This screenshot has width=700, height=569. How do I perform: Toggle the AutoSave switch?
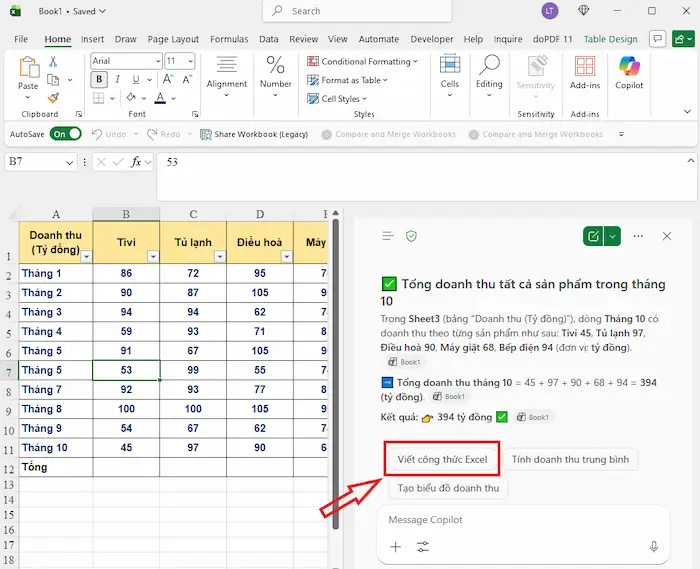pyautogui.click(x=66, y=134)
